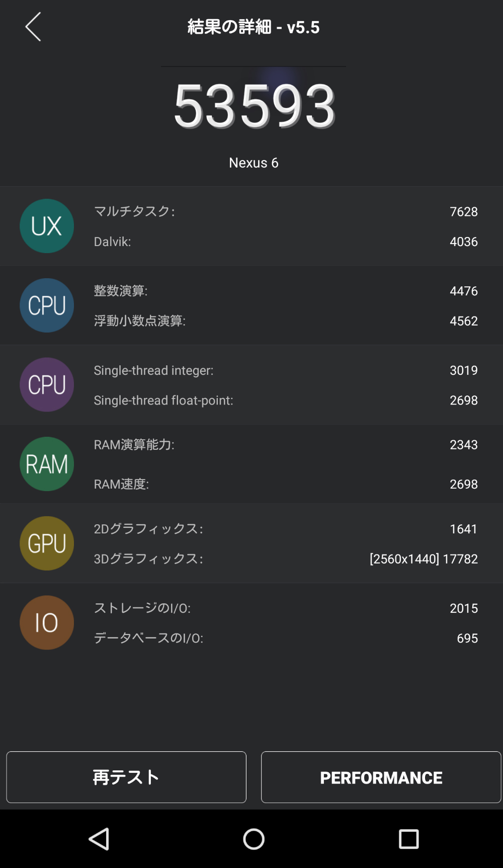The width and height of the screenshot is (503, 868).
Task: Select the RAM category icon
Action: [x=47, y=463]
